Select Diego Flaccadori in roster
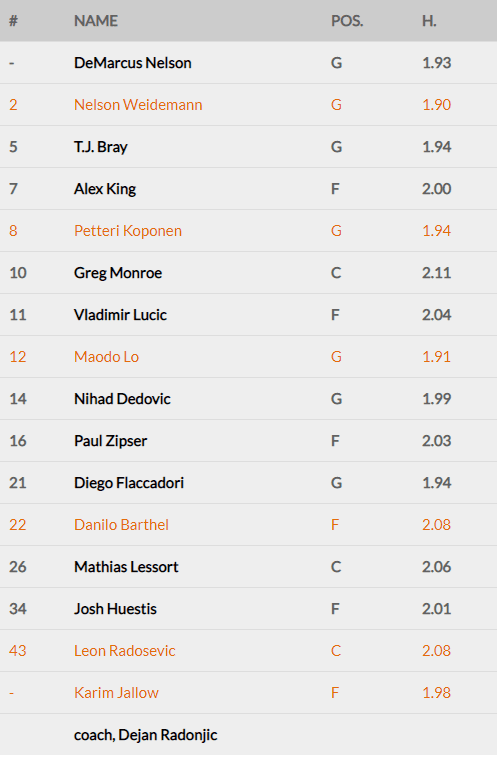Viewport: 497px width, 757px height. click(x=129, y=483)
